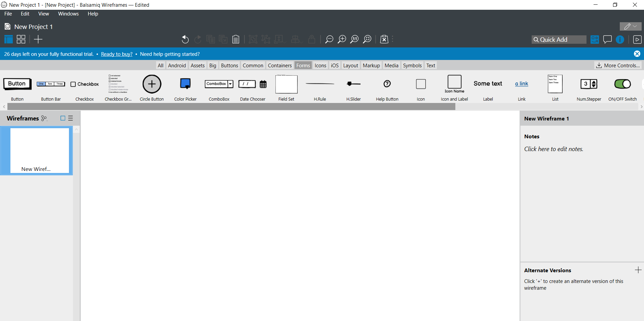The width and height of the screenshot is (644, 321).
Task: Click the Checkbox control in the library
Action: coord(84,84)
